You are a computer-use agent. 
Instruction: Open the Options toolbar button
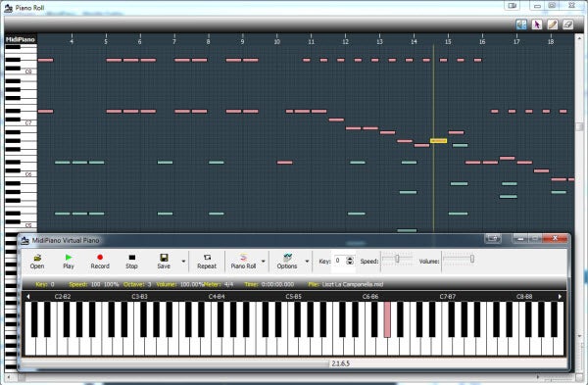click(x=287, y=262)
